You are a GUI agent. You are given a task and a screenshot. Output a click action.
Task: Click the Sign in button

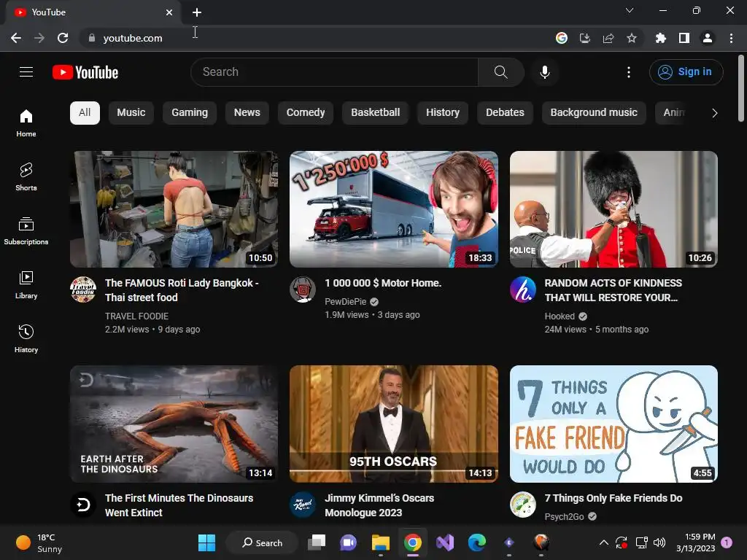pos(686,72)
